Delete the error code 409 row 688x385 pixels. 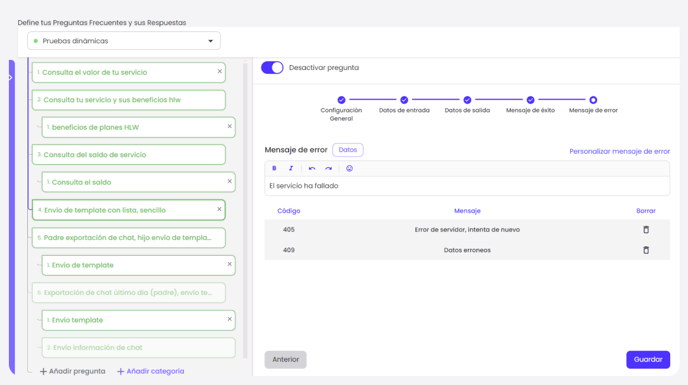646,250
